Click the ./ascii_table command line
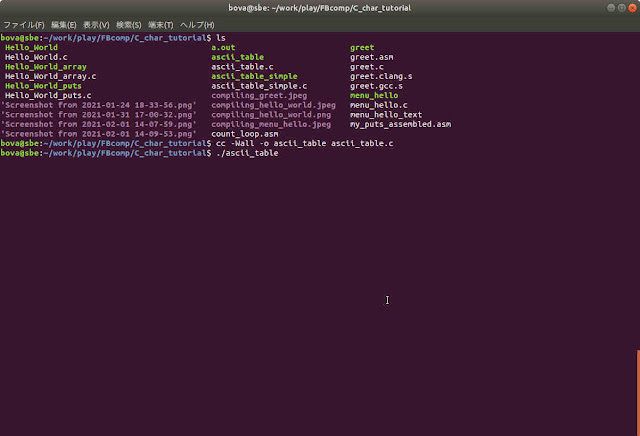The width and height of the screenshot is (640, 436). click(x=247, y=153)
